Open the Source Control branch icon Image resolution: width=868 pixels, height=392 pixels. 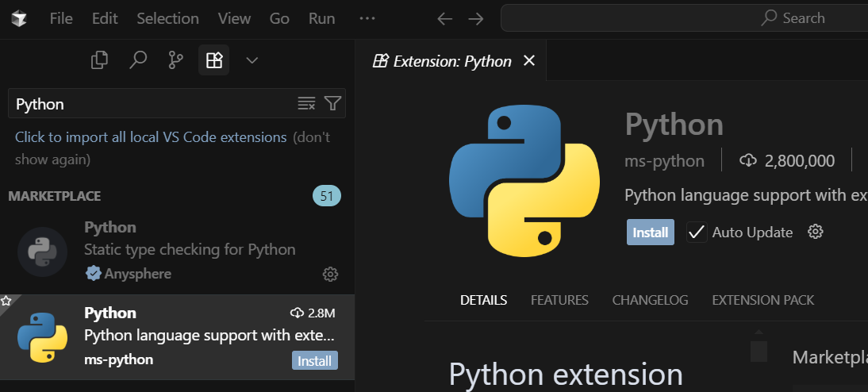click(175, 60)
